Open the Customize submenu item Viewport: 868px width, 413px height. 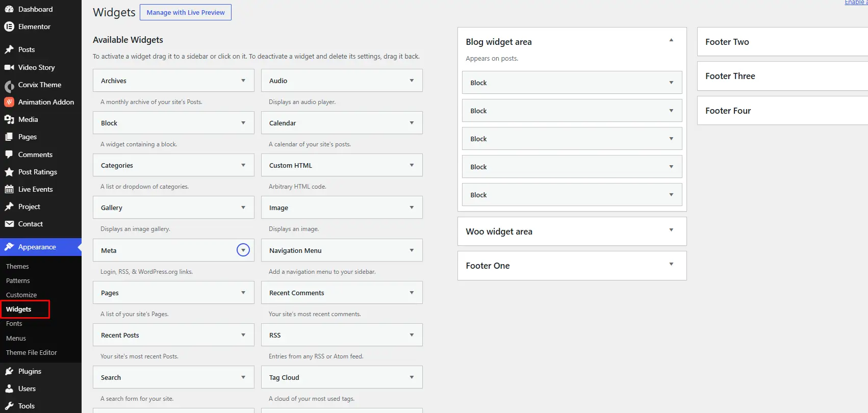[21, 295]
